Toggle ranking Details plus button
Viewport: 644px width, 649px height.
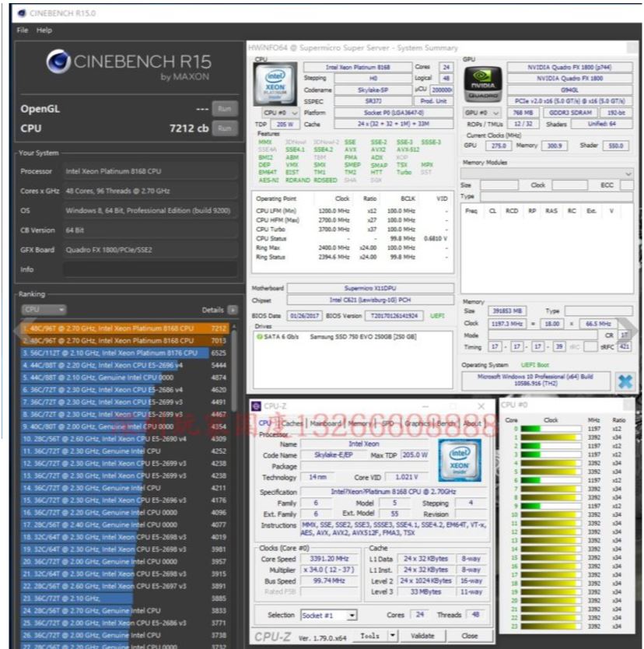[233, 310]
